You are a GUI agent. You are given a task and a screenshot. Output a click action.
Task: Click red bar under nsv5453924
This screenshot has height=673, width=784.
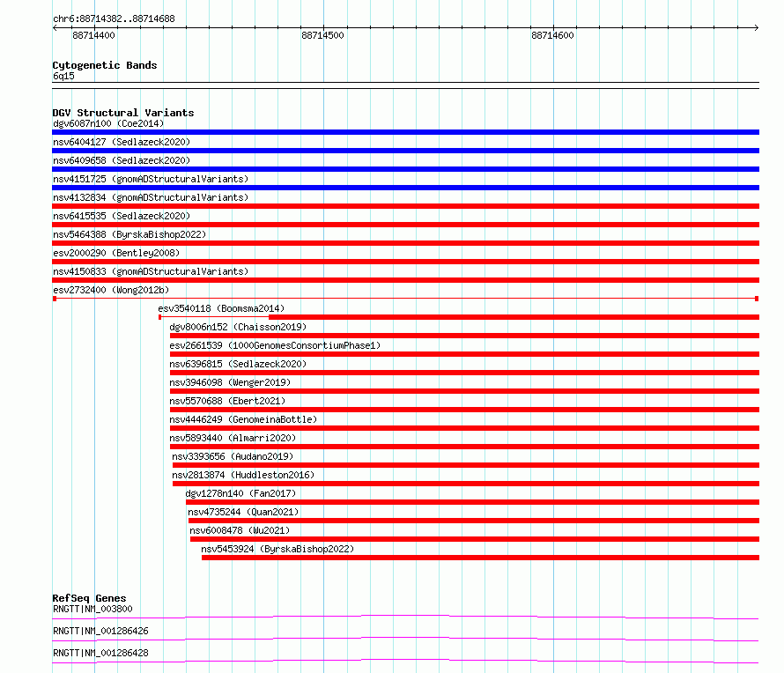[480, 558]
